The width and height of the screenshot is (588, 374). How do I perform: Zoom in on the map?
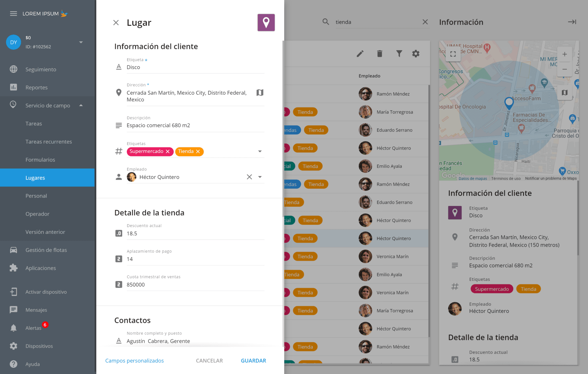(x=564, y=54)
